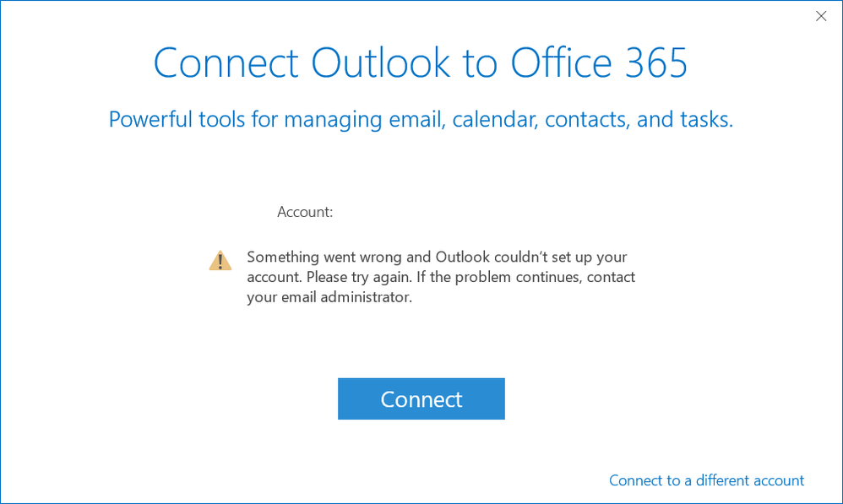Open the "Connect to a different account" link
The image size is (843, 504).
click(x=706, y=480)
